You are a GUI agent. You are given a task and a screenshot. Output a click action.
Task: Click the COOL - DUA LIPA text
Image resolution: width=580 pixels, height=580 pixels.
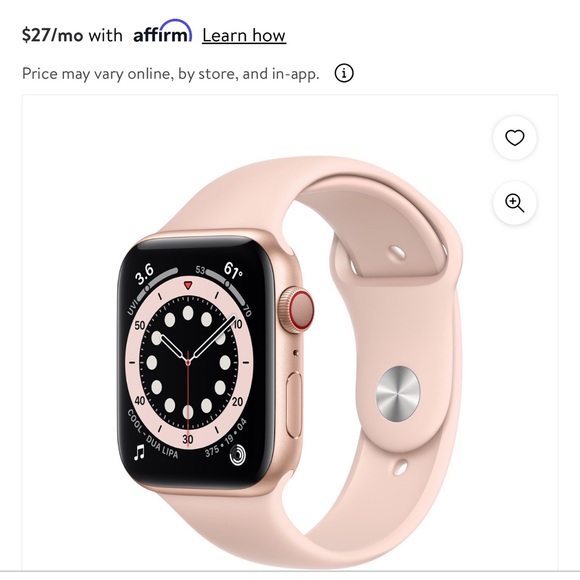pyautogui.click(x=152, y=434)
